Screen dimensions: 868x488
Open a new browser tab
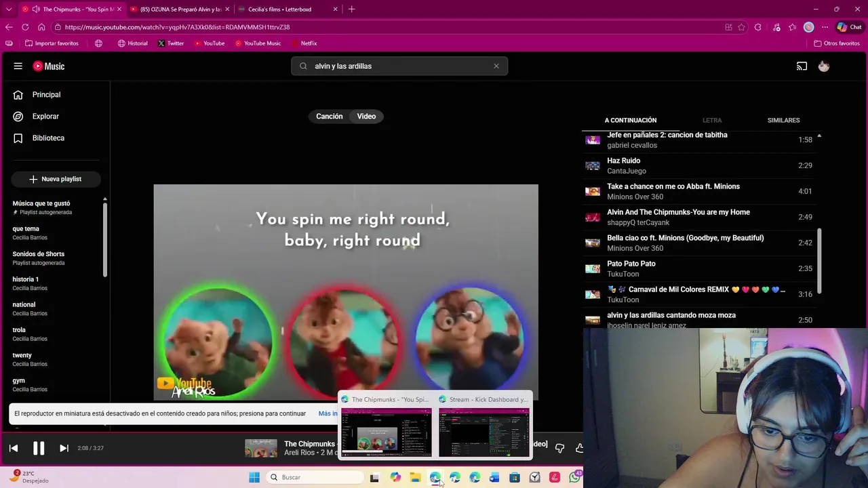351,9
